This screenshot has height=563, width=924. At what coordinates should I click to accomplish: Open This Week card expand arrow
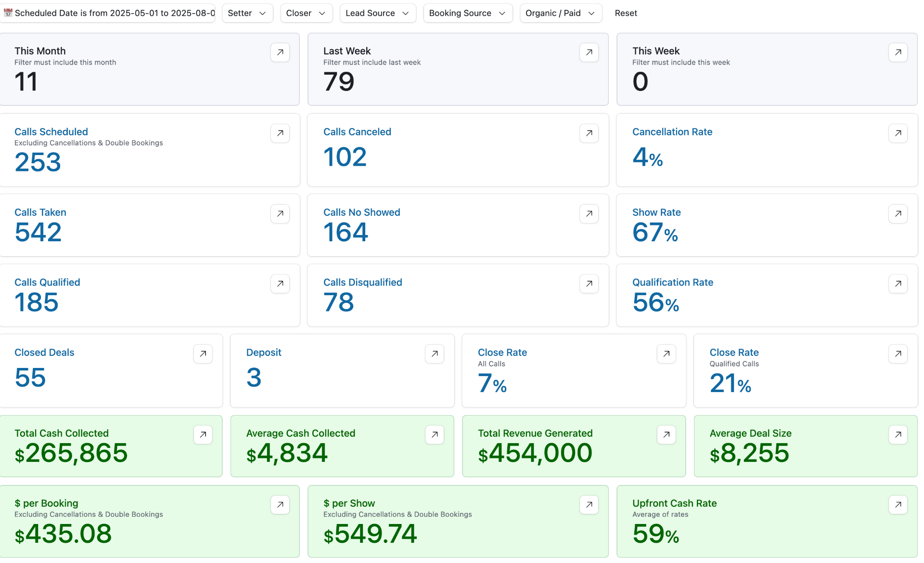(898, 52)
